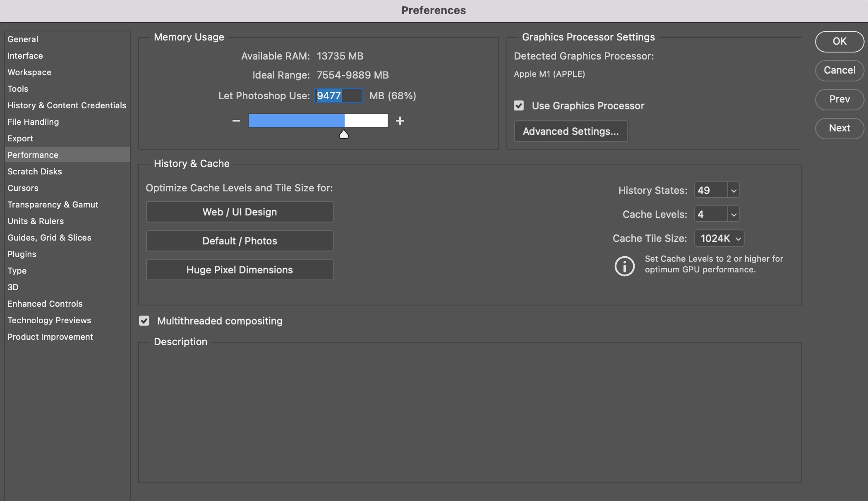Disable Multithreaded compositing checkbox
Image resolution: width=868 pixels, height=501 pixels.
(x=144, y=321)
